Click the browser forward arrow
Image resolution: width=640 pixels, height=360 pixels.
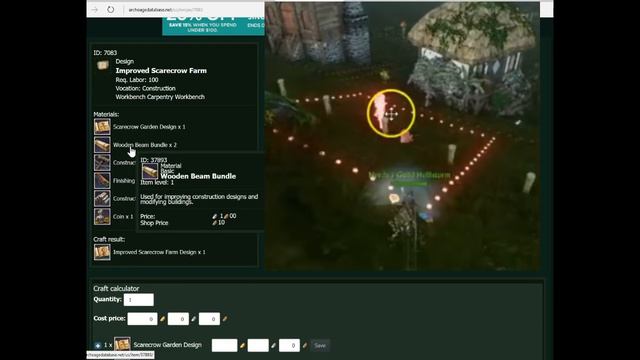pyautogui.click(x=95, y=9)
